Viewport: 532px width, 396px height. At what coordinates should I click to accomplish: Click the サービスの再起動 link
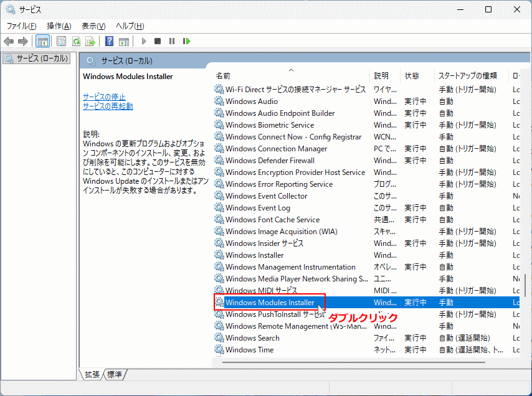click(x=108, y=106)
